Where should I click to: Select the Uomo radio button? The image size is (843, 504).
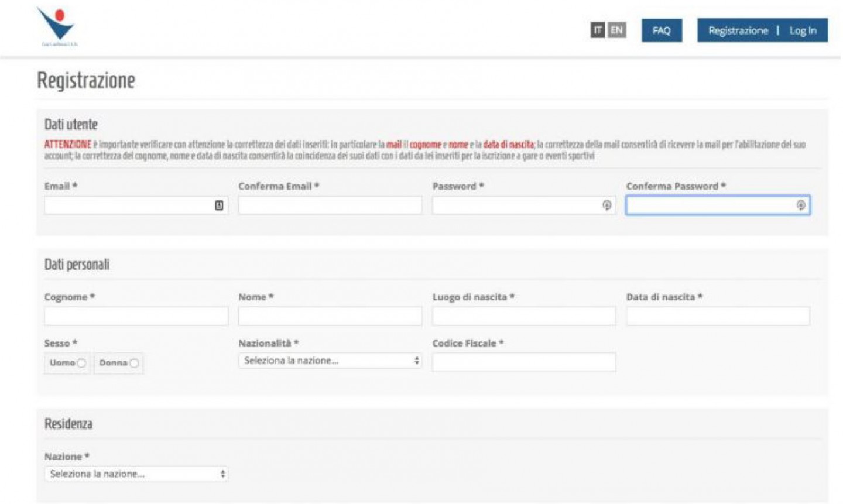click(81, 363)
